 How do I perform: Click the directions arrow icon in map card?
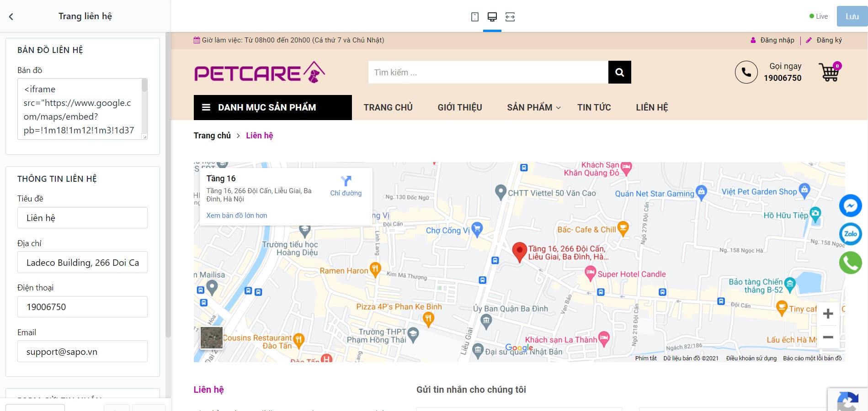[346, 181]
